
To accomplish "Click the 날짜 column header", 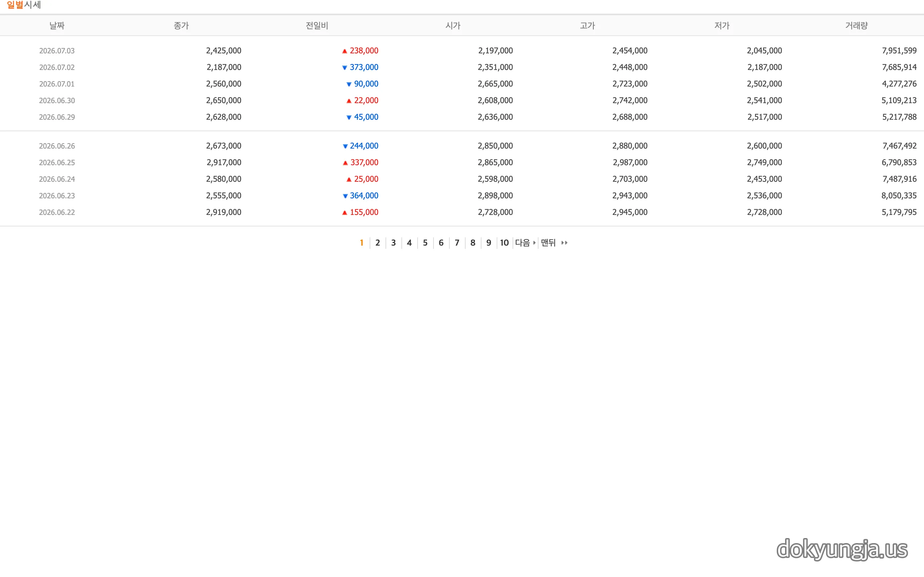I will [x=57, y=26].
